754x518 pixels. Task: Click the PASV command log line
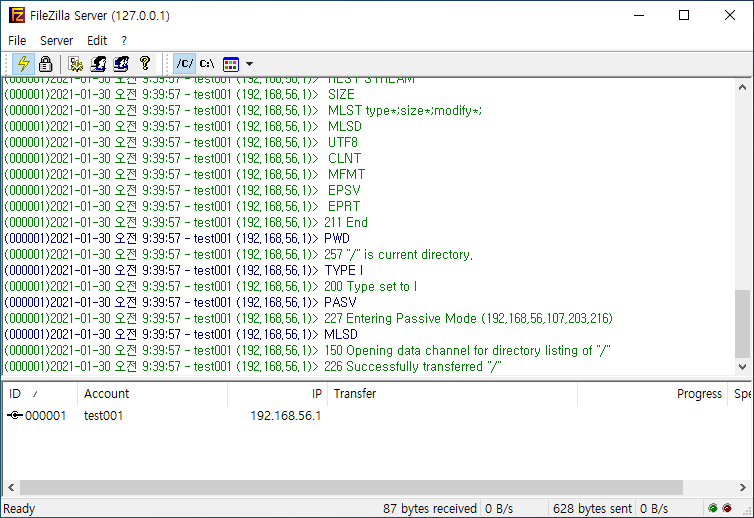pyautogui.click(x=180, y=302)
